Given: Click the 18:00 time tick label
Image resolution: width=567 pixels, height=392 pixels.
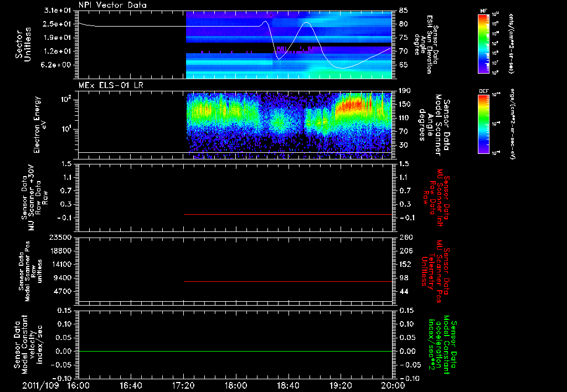Looking at the screenshot, I should click(x=236, y=385).
